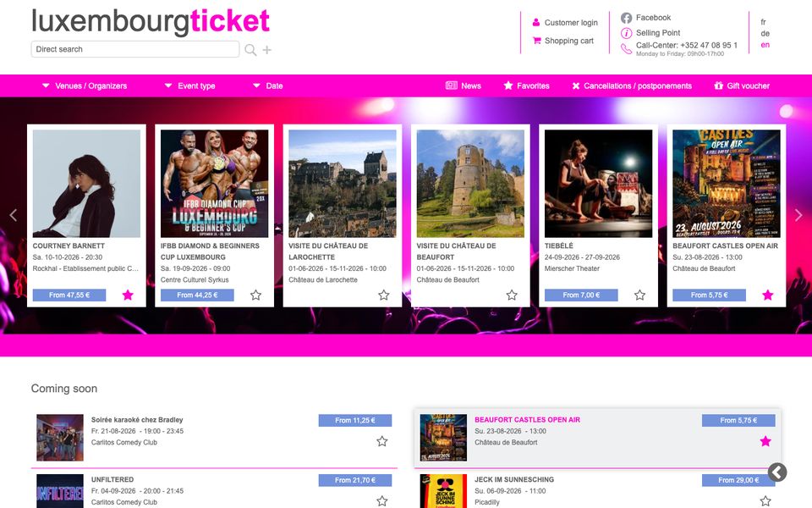Screen dimensions: 812x508
Task: Open BEAUFORT CASTLES OPEN AIR list title
Action: pyautogui.click(x=527, y=420)
